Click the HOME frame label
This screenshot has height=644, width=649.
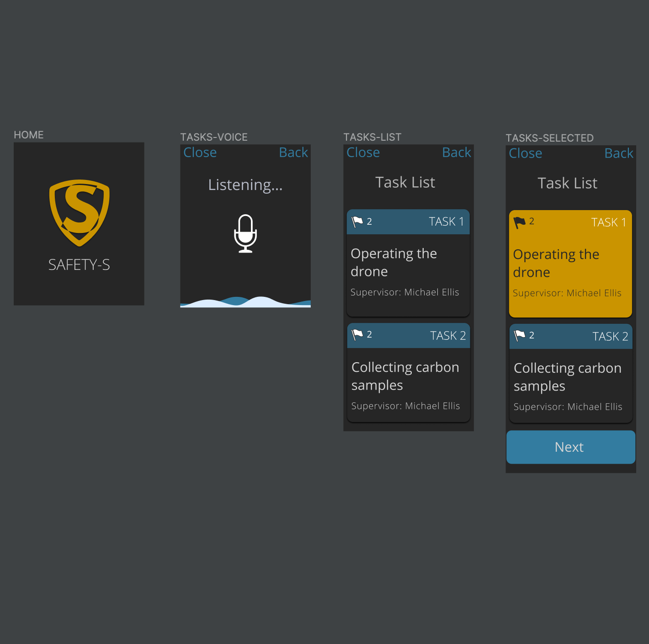(29, 135)
